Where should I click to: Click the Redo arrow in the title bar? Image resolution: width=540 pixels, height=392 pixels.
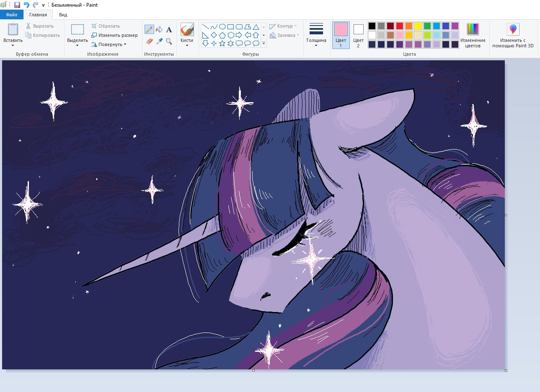(x=35, y=5)
